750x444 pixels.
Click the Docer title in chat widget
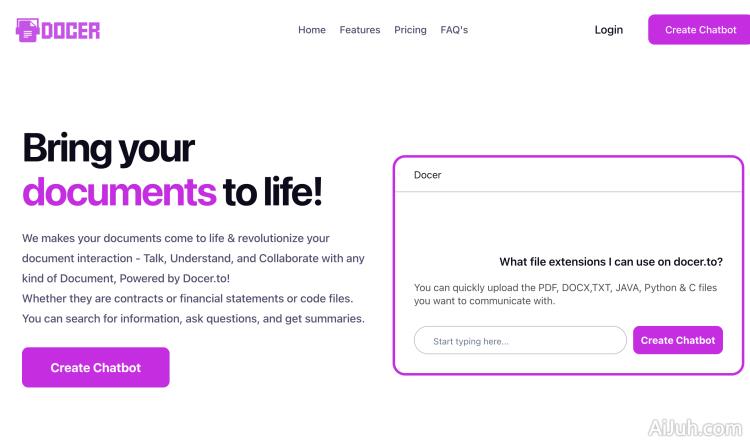coord(427,175)
